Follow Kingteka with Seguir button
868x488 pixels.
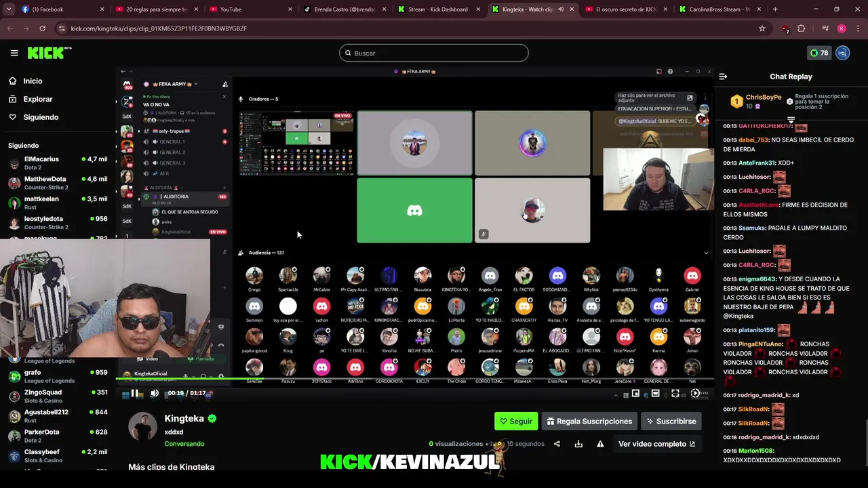(x=516, y=421)
